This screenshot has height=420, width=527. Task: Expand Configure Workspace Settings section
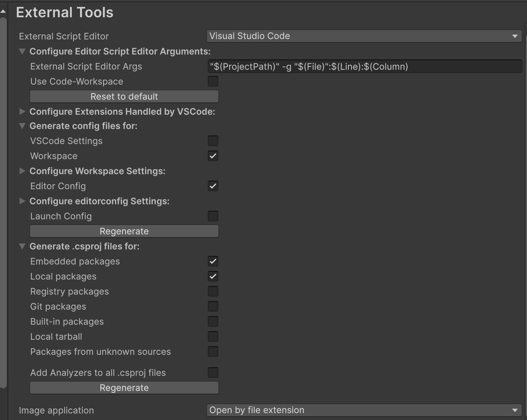(x=22, y=171)
